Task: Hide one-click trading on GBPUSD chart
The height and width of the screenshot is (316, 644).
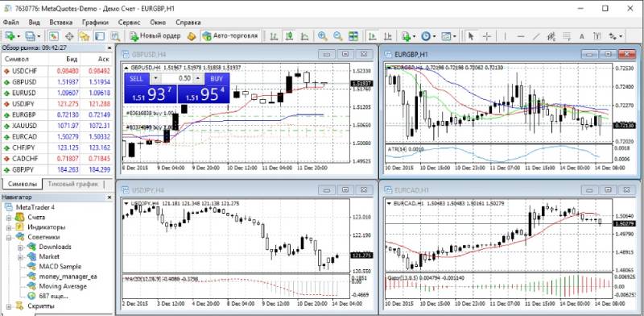Action: pyautogui.click(x=126, y=68)
